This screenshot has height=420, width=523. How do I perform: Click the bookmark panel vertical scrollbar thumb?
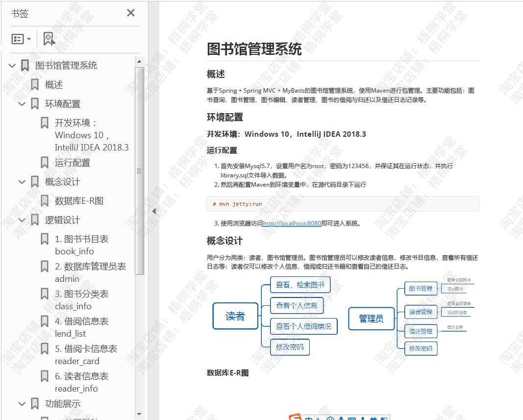tap(139, 171)
